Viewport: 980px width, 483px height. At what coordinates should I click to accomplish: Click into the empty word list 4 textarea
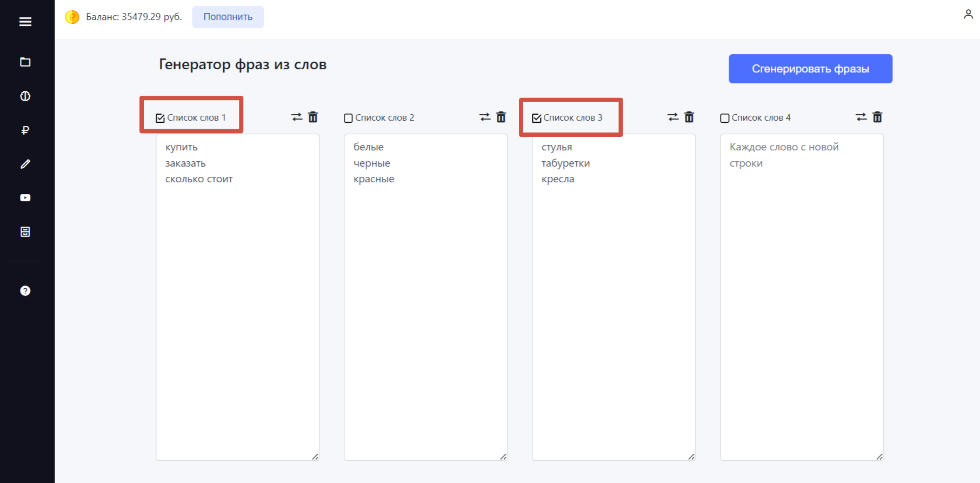[x=802, y=297]
